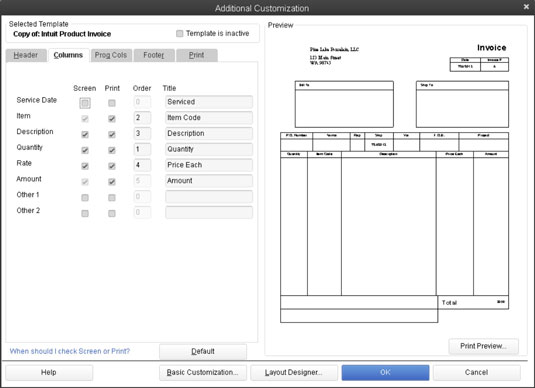The height and width of the screenshot is (388, 535).
Task: Click the Quantity Order field
Action: (142, 149)
